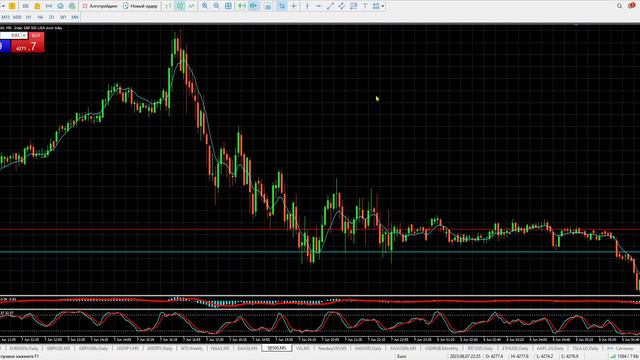Switch to the W1 timeframe

coord(63,17)
